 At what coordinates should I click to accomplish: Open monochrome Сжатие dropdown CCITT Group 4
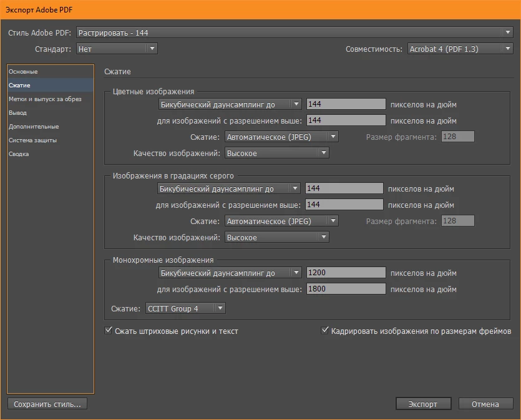coord(185,308)
